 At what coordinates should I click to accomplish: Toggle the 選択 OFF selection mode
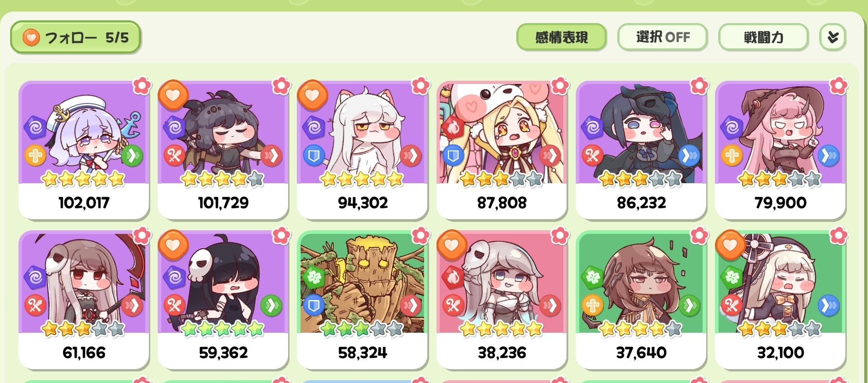click(662, 37)
